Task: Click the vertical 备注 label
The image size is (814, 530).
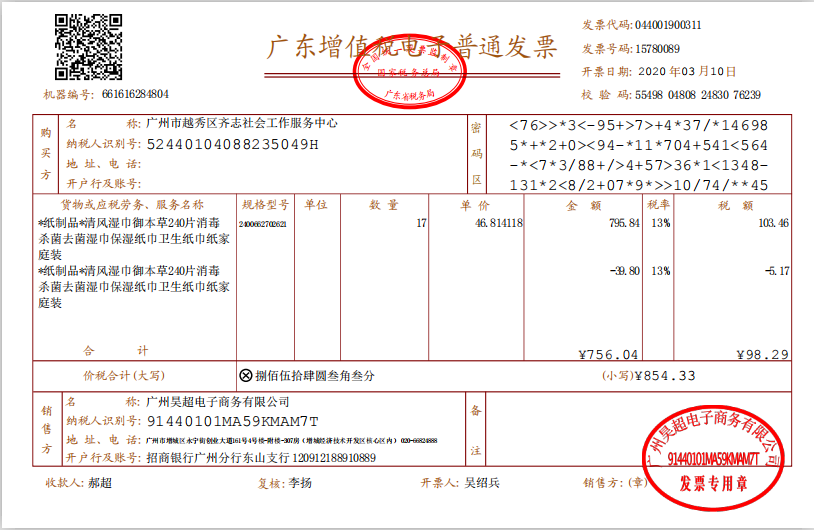Action: point(476,430)
